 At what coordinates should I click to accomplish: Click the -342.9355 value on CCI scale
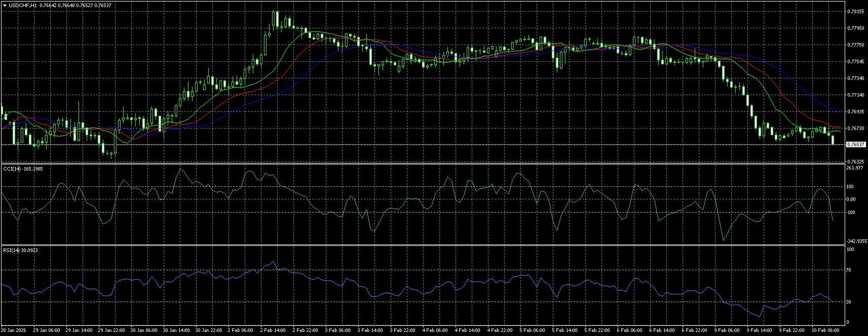coord(856,241)
